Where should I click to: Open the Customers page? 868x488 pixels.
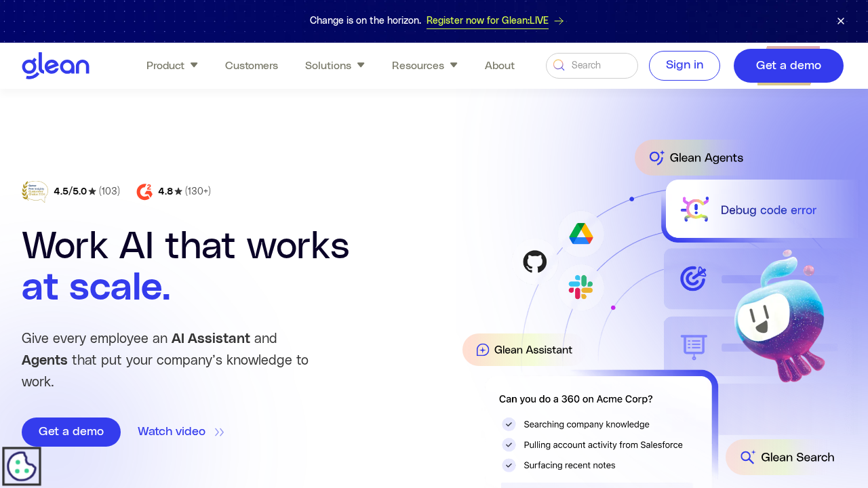point(251,65)
